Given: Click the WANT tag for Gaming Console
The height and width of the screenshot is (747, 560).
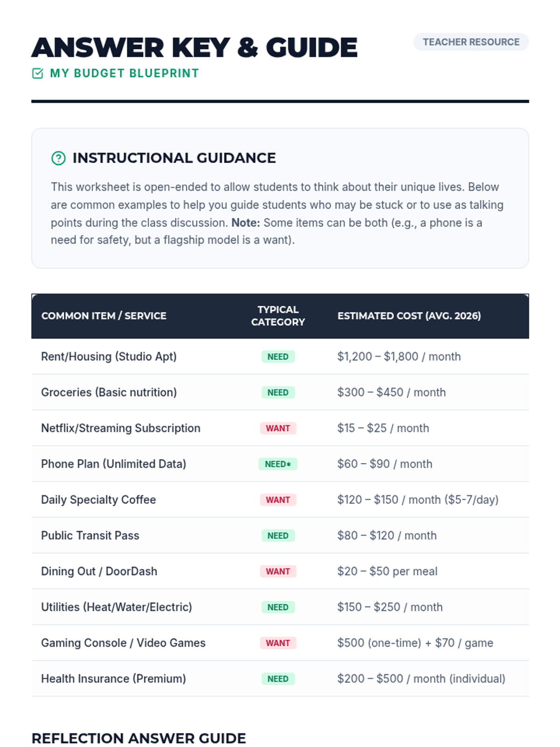Looking at the screenshot, I should point(278,643).
